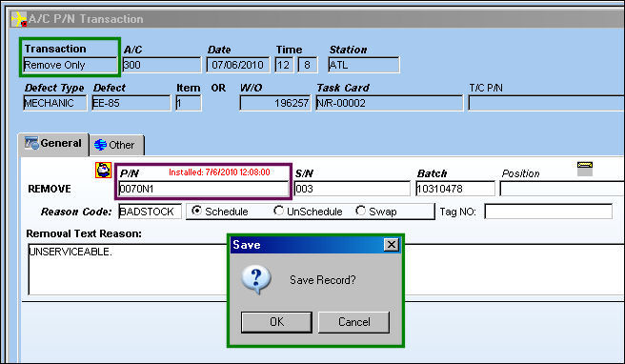Click the yellow note icon near Position

585,169
